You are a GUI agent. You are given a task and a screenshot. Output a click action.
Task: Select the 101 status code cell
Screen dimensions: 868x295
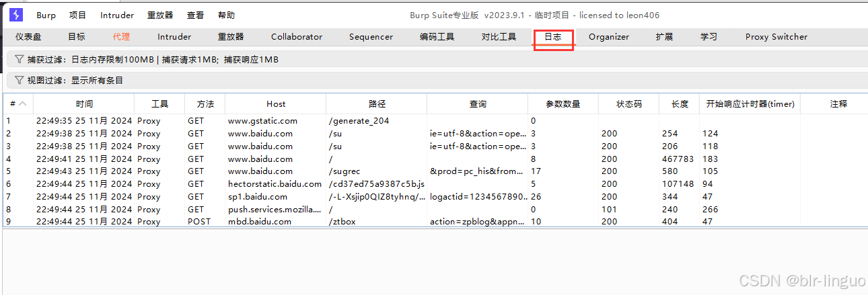[629, 210]
